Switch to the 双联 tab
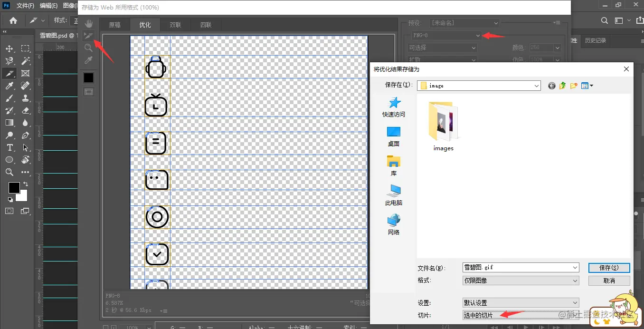644x329 pixels. [176, 25]
